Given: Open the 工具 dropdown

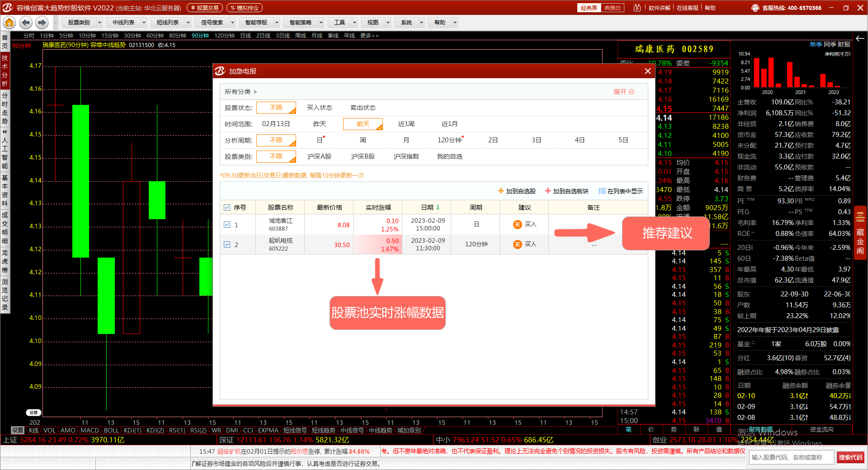Looking at the screenshot, I should pos(344,22).
